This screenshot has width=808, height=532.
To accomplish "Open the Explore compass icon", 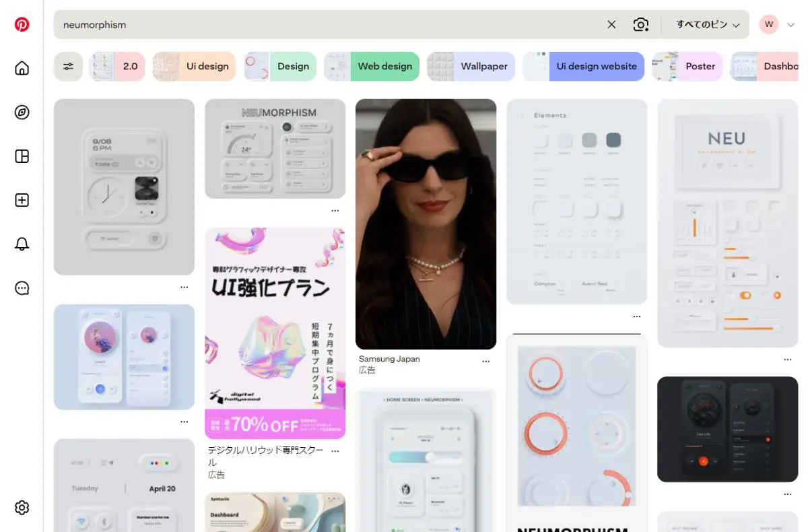I will coord(22,112).
